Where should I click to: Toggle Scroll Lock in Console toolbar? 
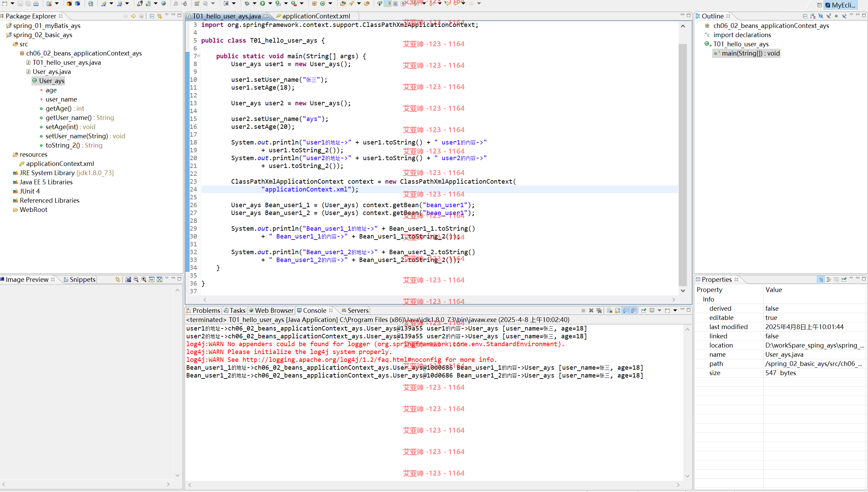617,310
